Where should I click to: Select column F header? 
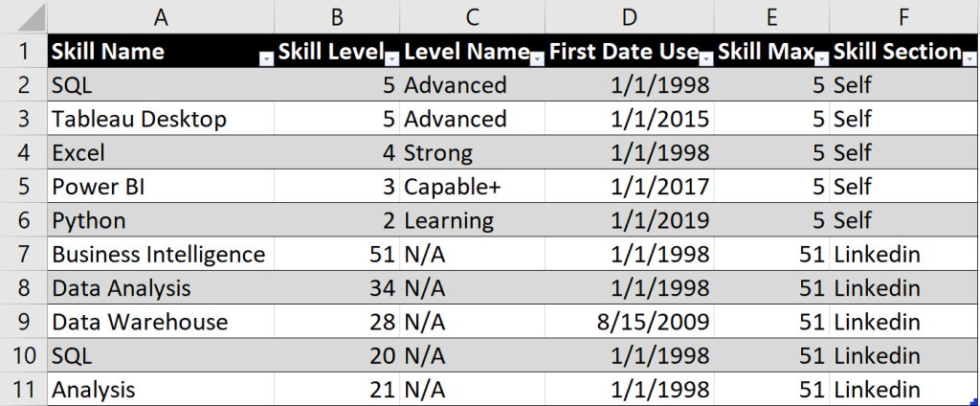point(904,16)
